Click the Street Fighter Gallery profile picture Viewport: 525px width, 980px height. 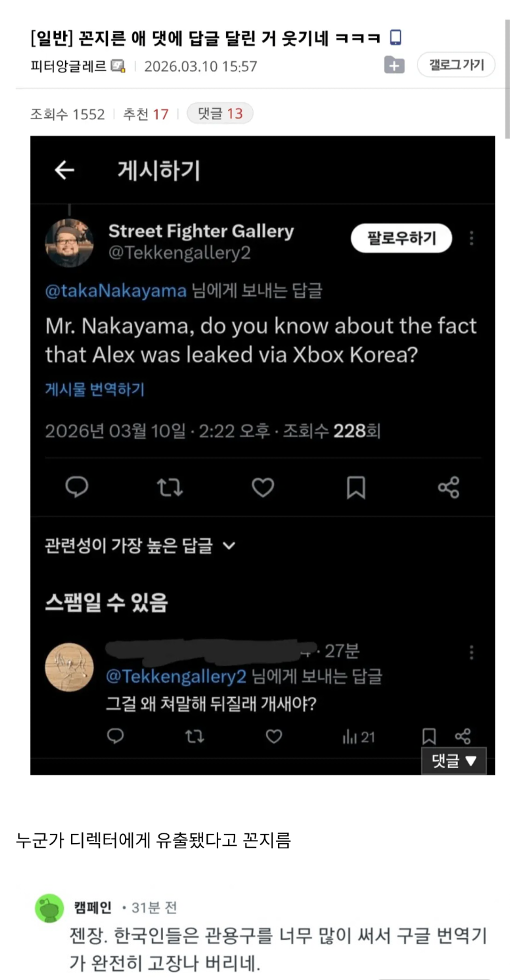[x=69, y=242]
